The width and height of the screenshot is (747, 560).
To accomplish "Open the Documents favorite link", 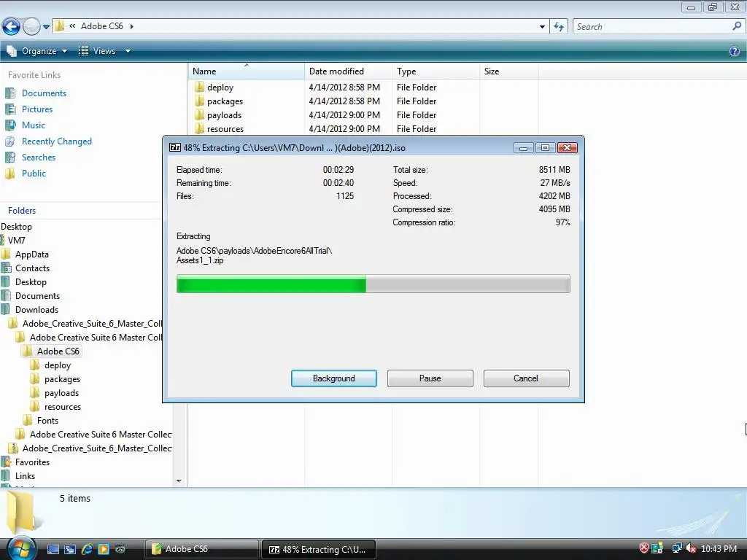I will tap(44, 93).
